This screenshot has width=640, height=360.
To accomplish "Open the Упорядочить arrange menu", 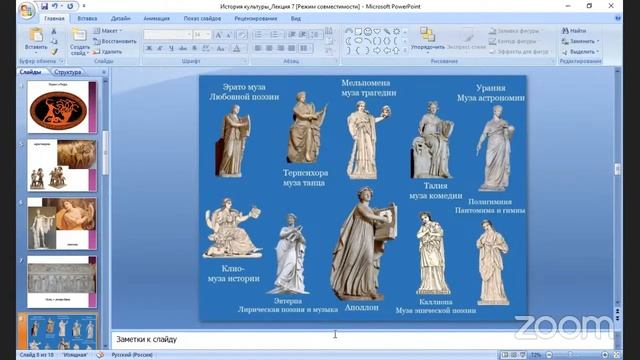I will click(427, 40).
